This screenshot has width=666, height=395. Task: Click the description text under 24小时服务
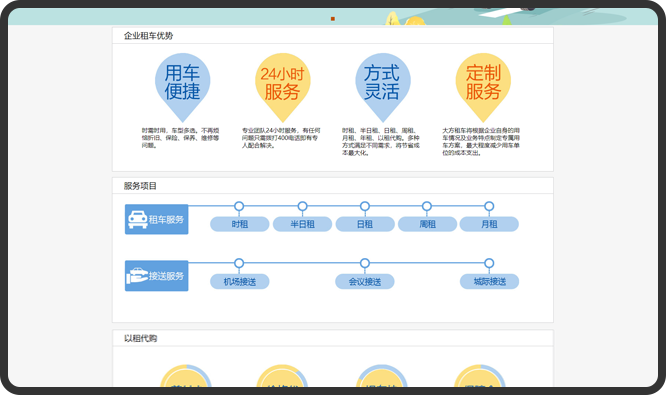pyautogui.click(x=281, y=138)
